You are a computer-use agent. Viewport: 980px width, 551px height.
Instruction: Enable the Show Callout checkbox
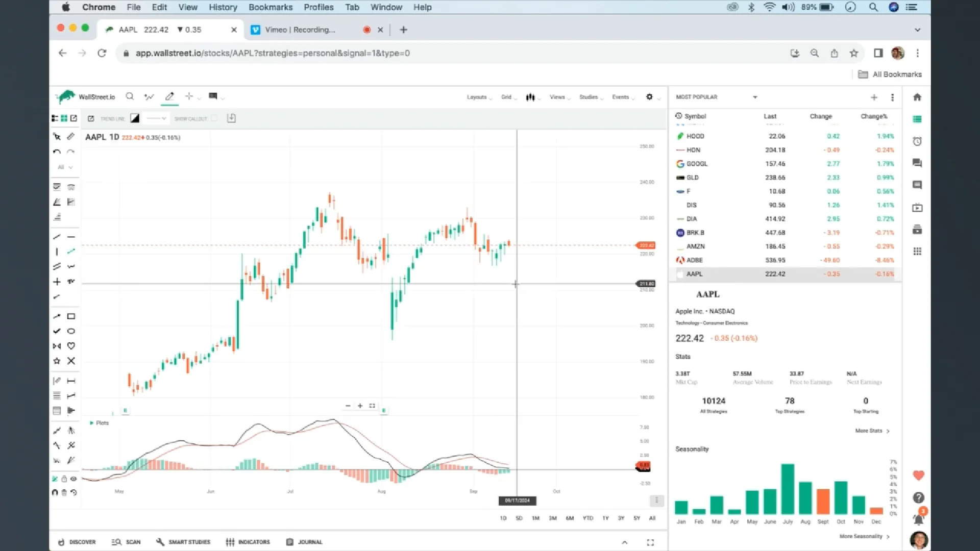214,118
